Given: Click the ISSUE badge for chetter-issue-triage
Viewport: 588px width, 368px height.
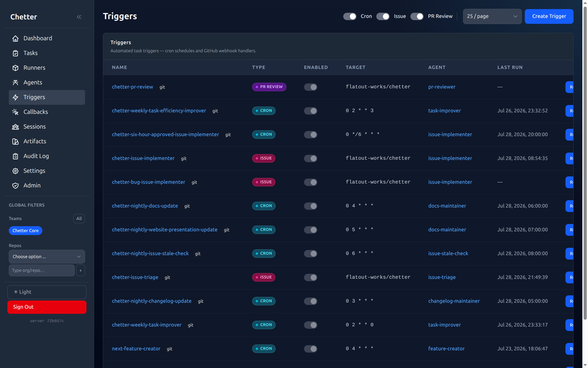Looking at the screenshot, I should point(264,277).
